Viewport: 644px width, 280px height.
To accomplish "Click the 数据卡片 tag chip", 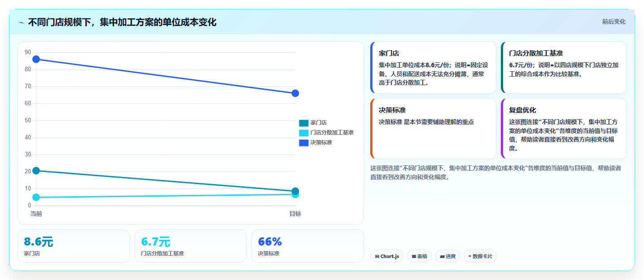I will pos(480,256).
